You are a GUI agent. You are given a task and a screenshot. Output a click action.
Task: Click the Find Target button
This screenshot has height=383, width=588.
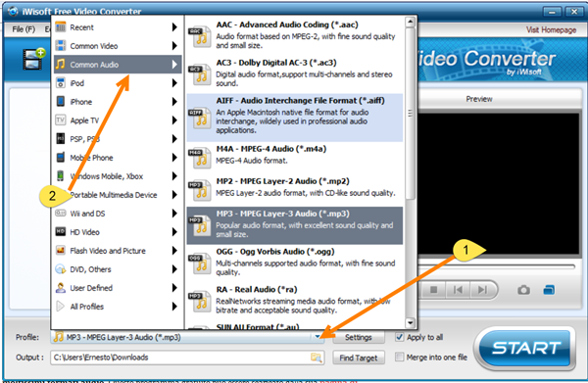coord(358,358)
